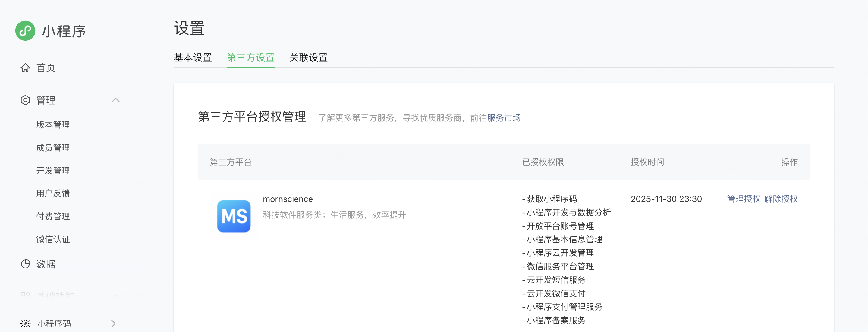
Task: Click the blue MS mornscience app icon
Action: 234,216
